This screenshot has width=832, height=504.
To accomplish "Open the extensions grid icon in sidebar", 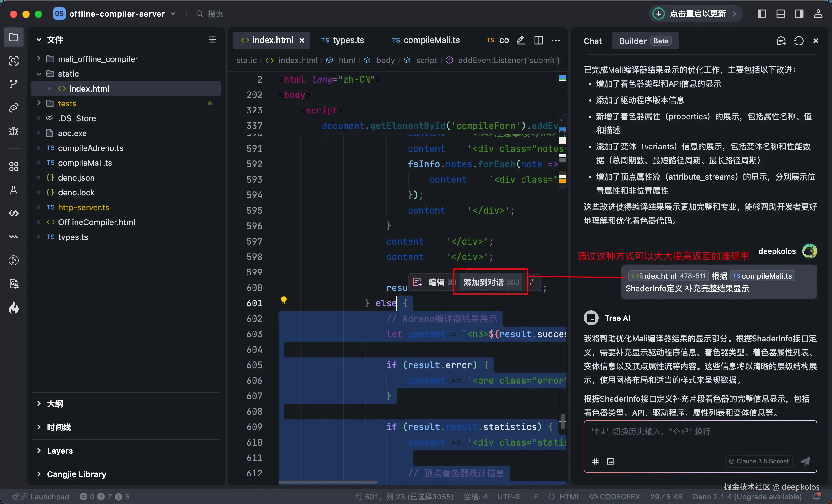I will 14,166.
